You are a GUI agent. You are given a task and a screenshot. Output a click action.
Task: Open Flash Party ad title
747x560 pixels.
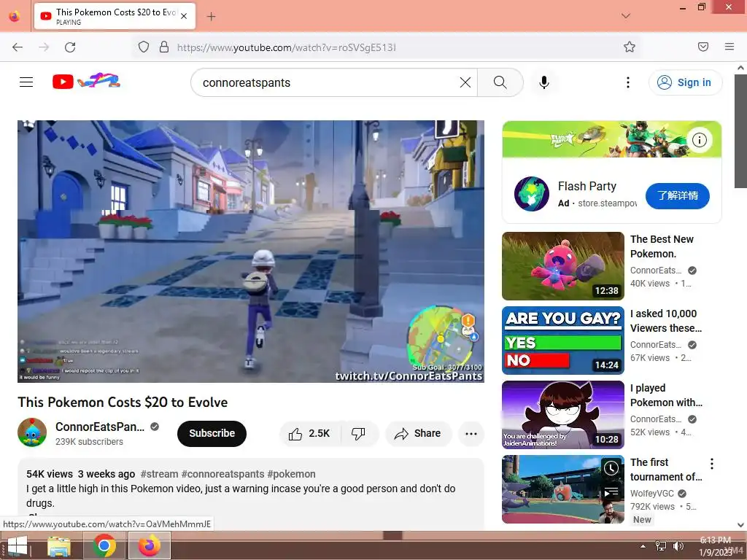click(x=587, y=186)
